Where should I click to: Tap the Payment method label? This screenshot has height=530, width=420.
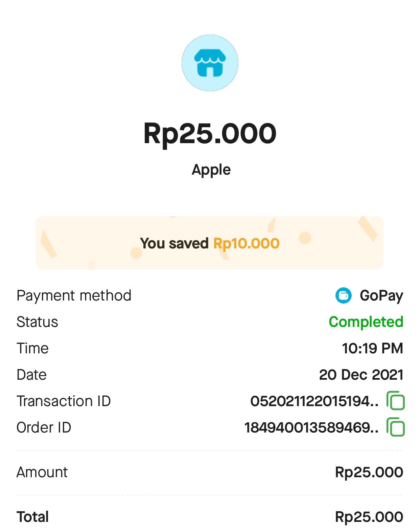coord(74,295)
